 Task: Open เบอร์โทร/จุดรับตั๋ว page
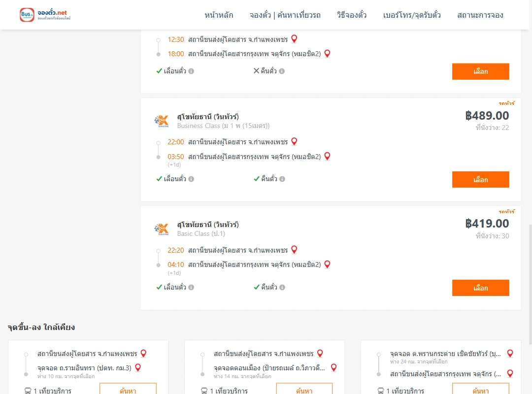(412, 15)
